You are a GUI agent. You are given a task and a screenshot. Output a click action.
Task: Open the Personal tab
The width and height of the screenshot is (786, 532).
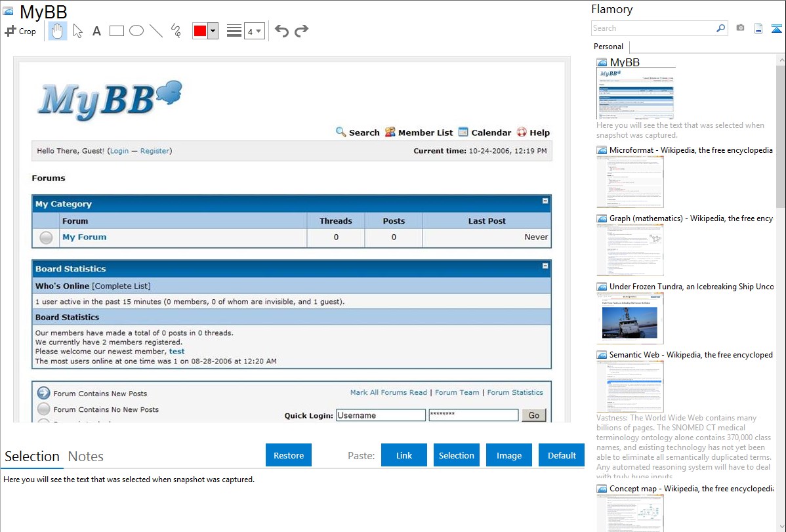click(x=608, y=47)
